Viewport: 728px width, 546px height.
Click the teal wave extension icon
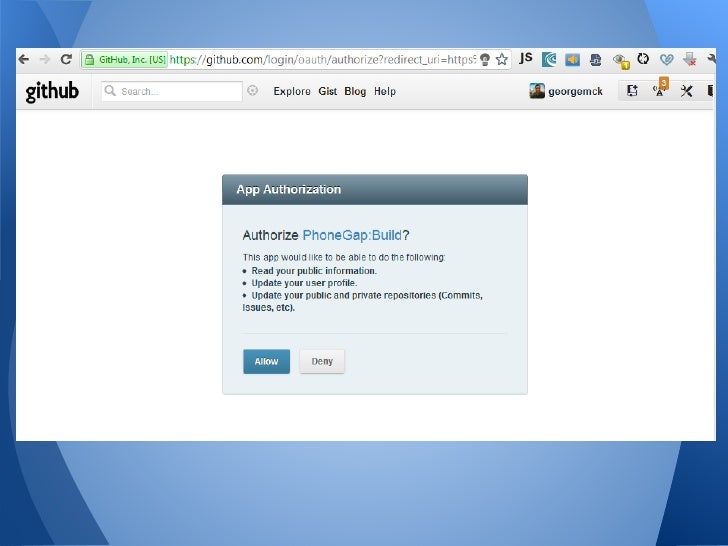549,59
